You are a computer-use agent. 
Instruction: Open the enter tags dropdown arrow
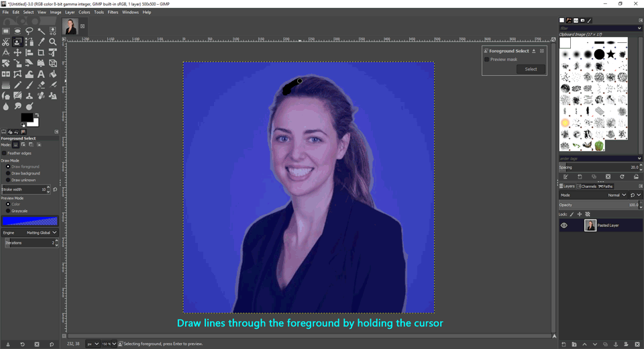639,158
